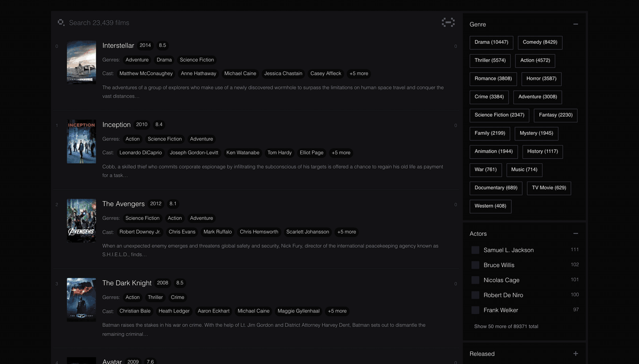
Task: Toggle Samuel L. Jackson checkbox
Action: point(476,250)
